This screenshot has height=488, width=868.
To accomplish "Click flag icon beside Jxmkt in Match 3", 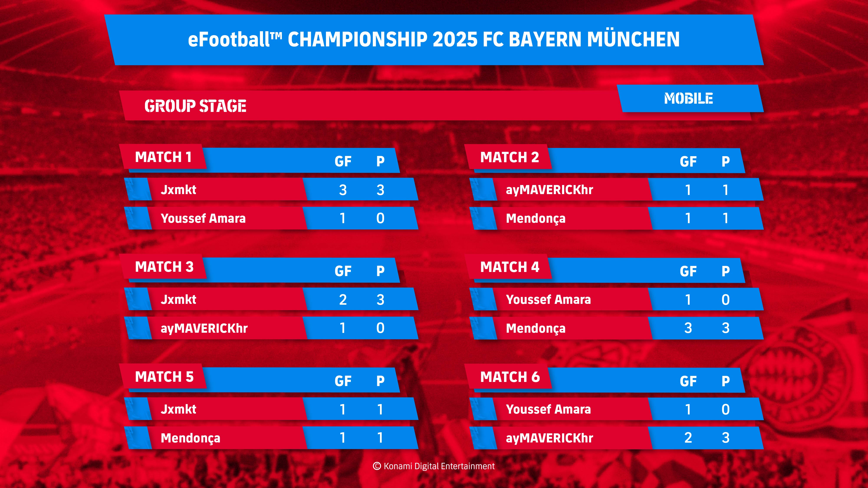I will [138, 299].
